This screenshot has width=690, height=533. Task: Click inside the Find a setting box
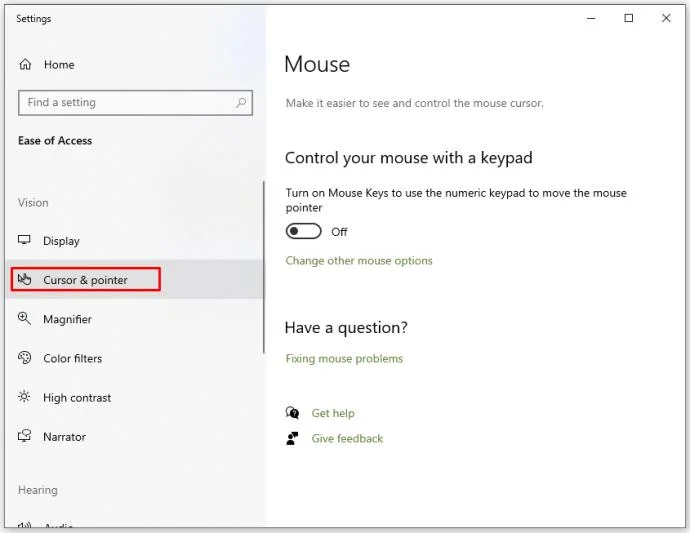125,102
